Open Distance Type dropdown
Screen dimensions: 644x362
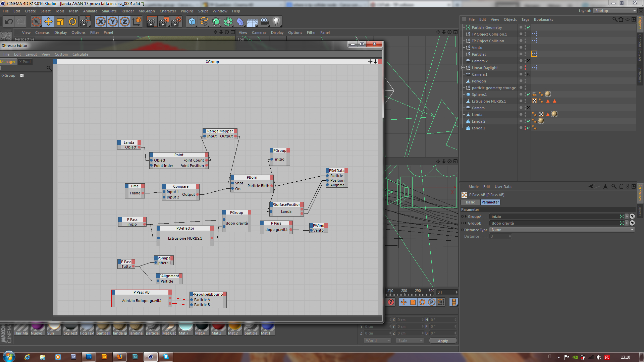pyautogui.click(x=562, y=230)
